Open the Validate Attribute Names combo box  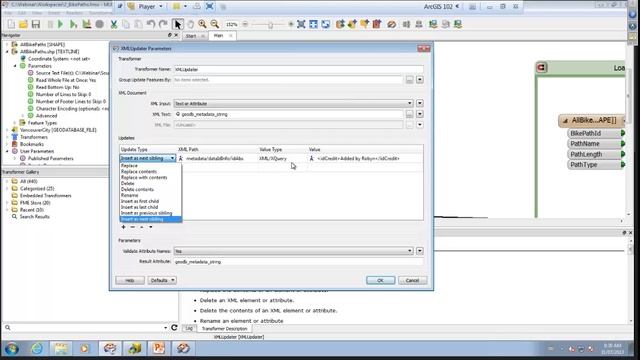pyautogui.click(x=293, y=251)
